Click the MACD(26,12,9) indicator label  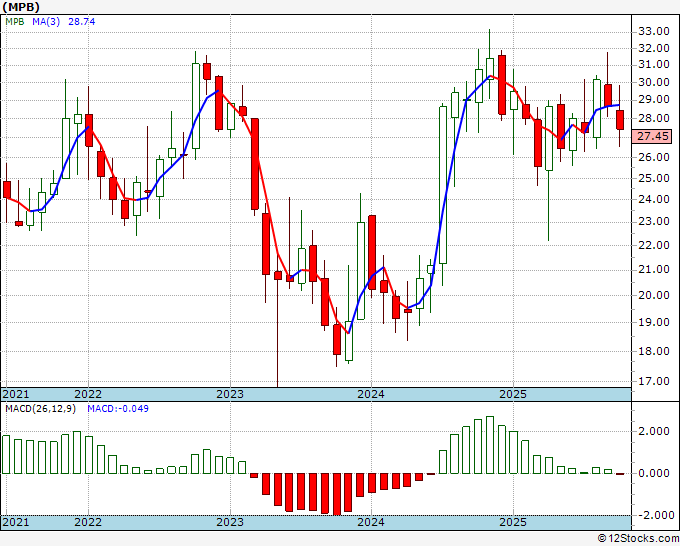[x=40, y=409]
